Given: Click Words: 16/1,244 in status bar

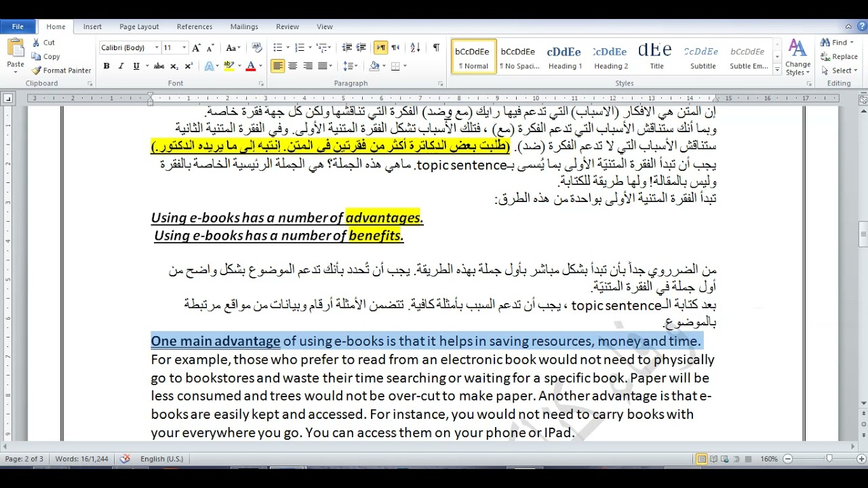Looking at the screenshot, I should (x=81, y=459).
